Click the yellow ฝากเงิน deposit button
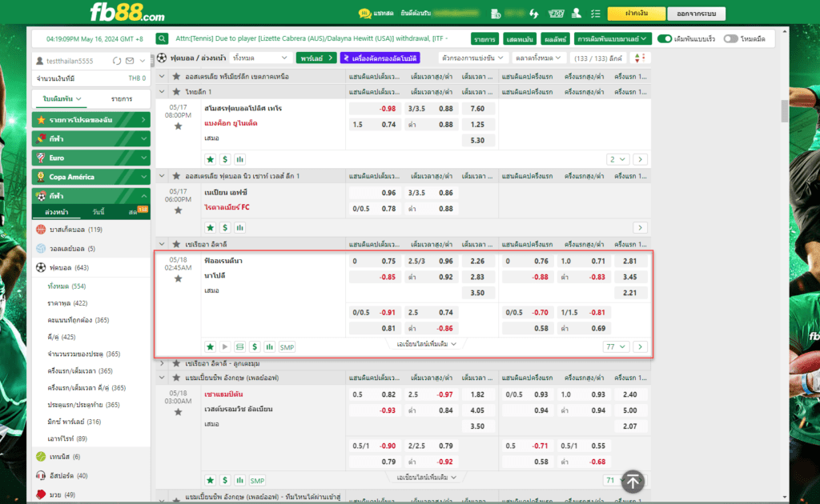The width and height of the screenshot is (820, 504). [x=637, y=14]
